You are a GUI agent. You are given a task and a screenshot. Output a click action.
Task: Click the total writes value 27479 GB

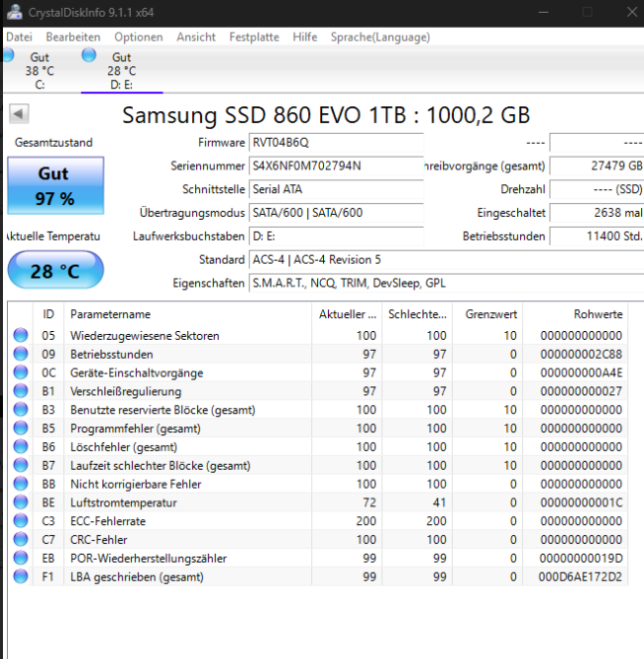(597, 166)
